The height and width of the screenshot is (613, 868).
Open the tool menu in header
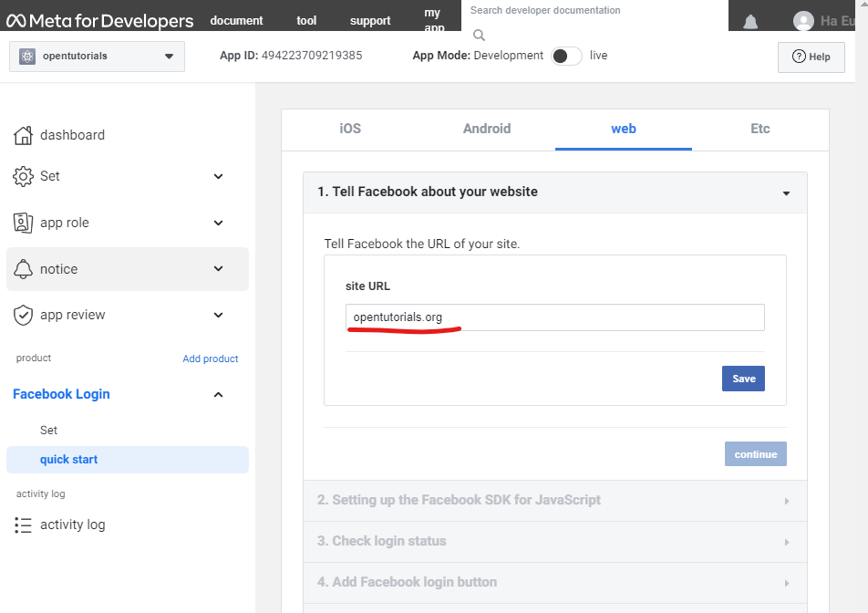(x=306, y=21)
